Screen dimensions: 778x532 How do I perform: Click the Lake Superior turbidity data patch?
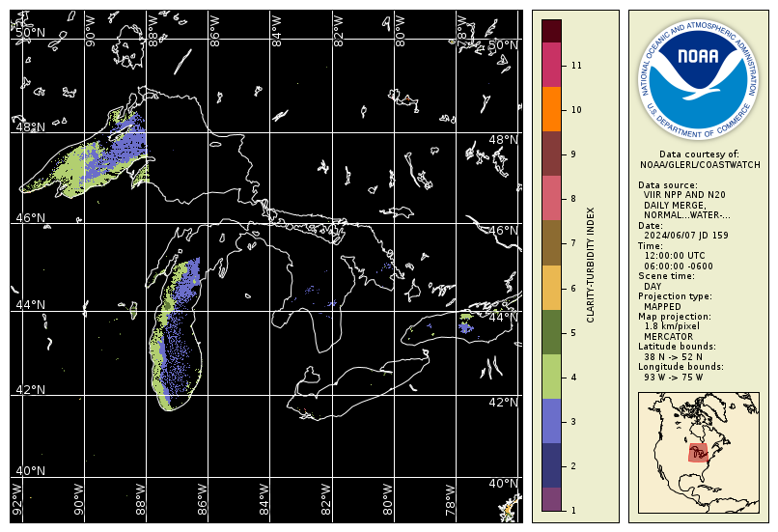pyautogui.click(x=95, y=158)
